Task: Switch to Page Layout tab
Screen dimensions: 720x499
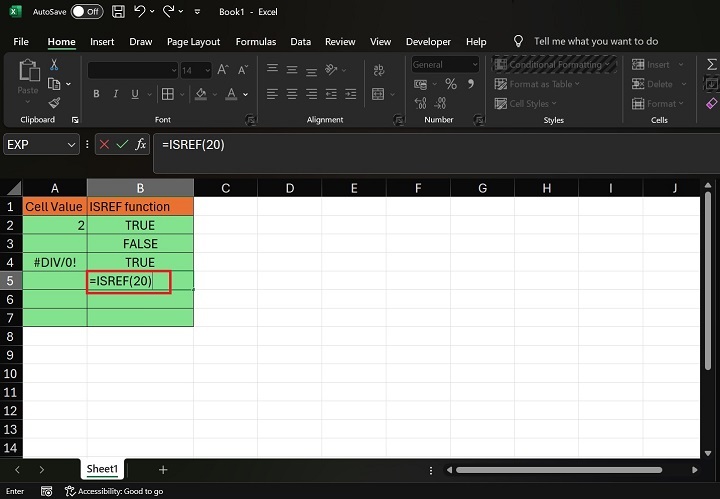Action: 193,42
